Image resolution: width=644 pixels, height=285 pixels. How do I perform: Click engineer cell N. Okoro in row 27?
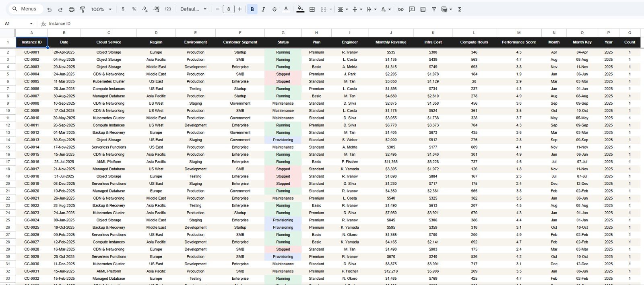(350, 235)
